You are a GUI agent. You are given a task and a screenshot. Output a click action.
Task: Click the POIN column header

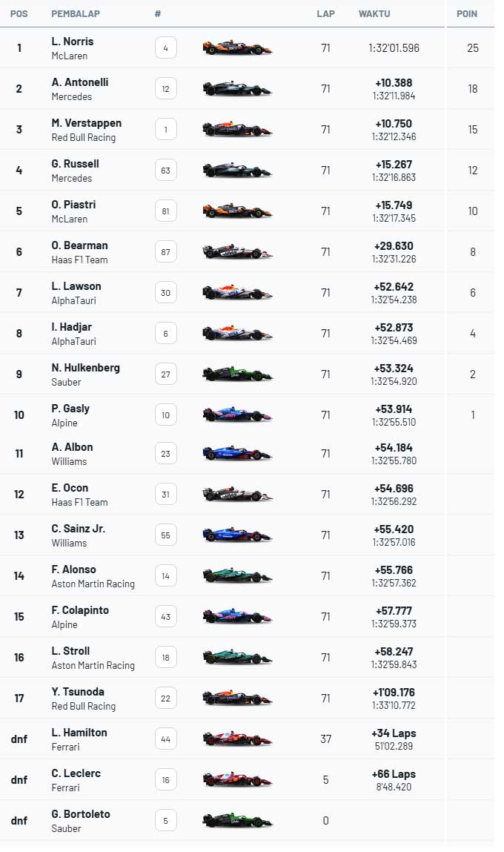(x=467, y=14)
